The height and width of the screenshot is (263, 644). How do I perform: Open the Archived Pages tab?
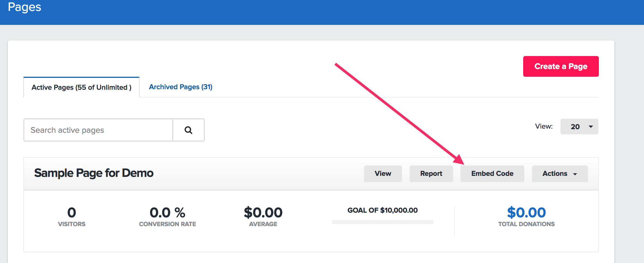pyautogui.click(x=180, y=87)
